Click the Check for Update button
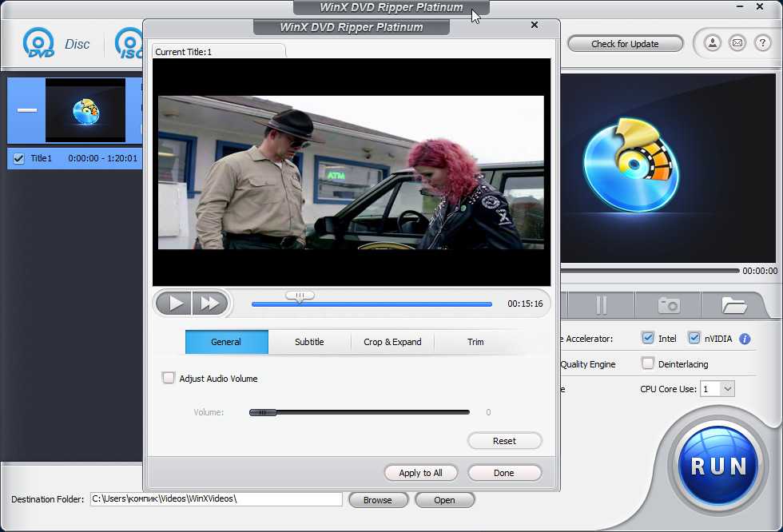783x532 pixels. tap(625, 44)
